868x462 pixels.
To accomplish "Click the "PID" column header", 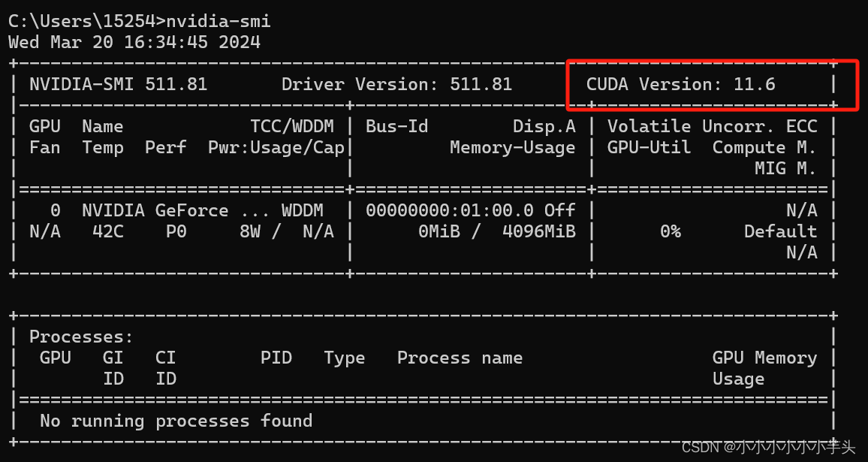I will pos(276,358).
